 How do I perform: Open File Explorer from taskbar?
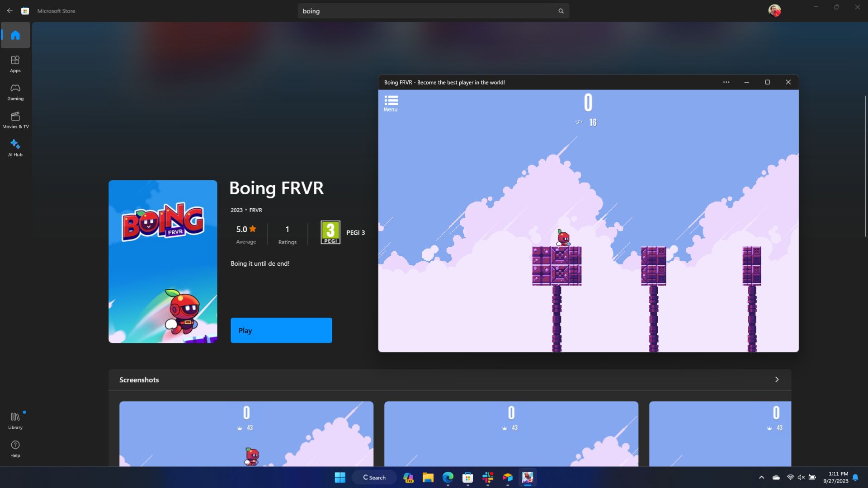tap(428, 478)
